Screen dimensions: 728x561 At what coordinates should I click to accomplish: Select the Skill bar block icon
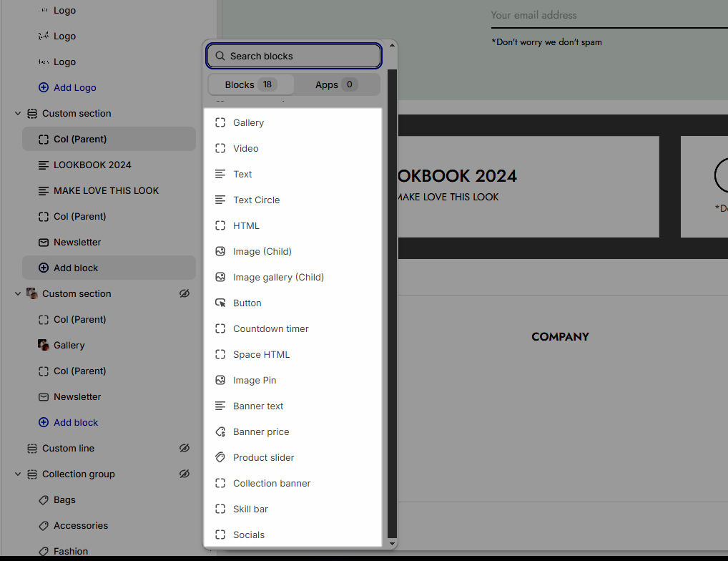click(220, 509)
